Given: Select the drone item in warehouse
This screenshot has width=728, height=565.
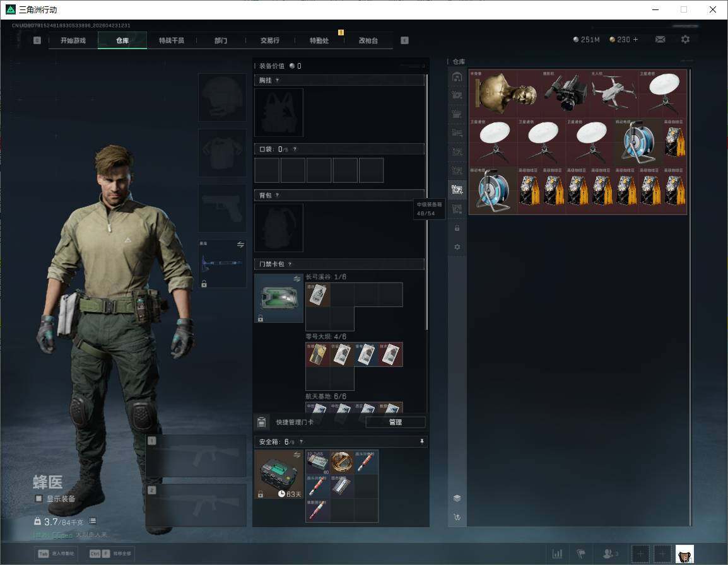Looking at the screenshot, I should click(614, 93).
